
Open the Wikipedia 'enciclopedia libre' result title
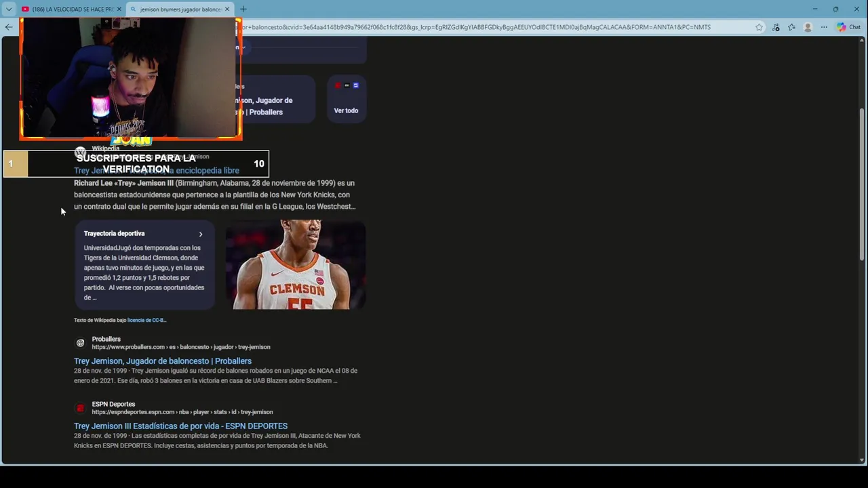[157, 171]
